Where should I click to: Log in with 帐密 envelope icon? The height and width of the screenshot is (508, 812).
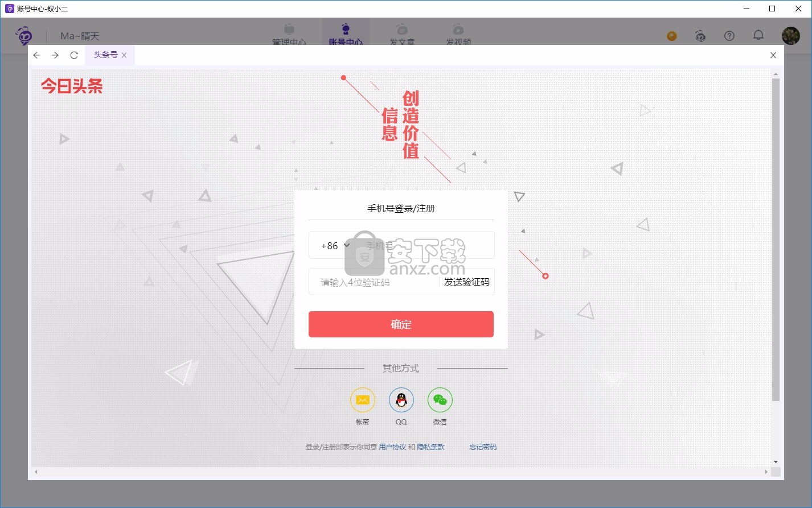coord(362,400)
